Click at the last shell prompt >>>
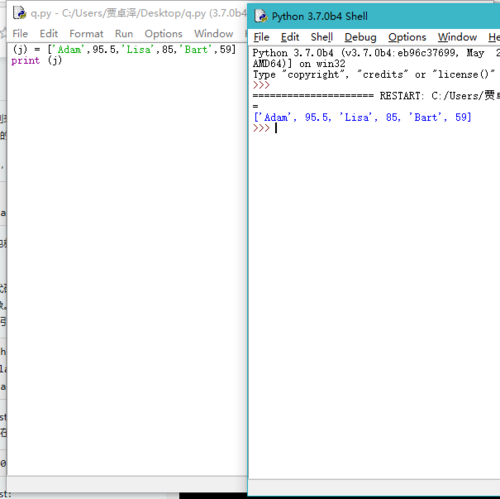 pyautogui.click(x=261, y=128)
